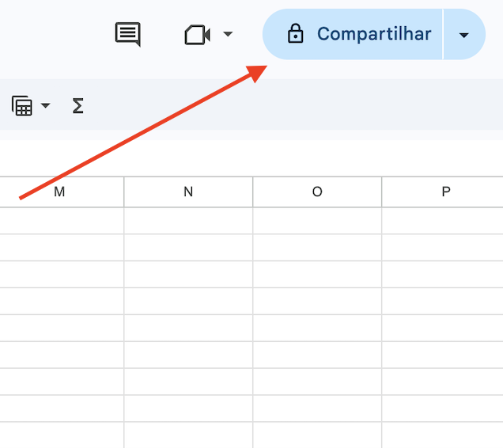Open the comment history icon
Image resolution: width=503 pixels, height=448 pixels.
pyautogui.click(x=127, y=34)
